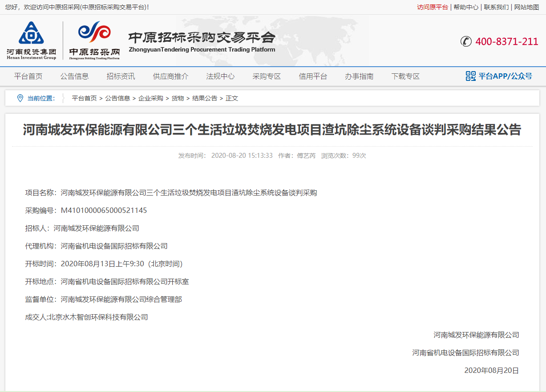Viewport: 546px width, 392px height.
Task: Click the QR code icon for 平台APP/公众号
Action: (x=470, y=76)
